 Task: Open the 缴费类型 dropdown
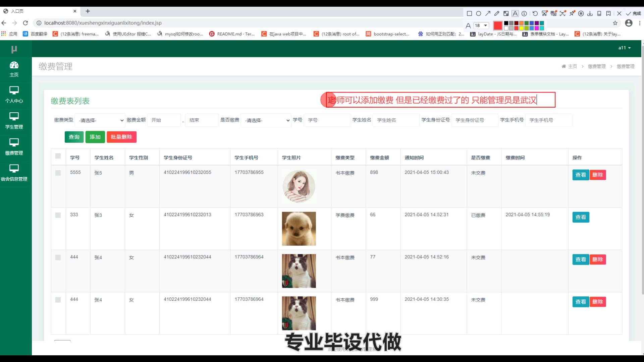[100, 120]
